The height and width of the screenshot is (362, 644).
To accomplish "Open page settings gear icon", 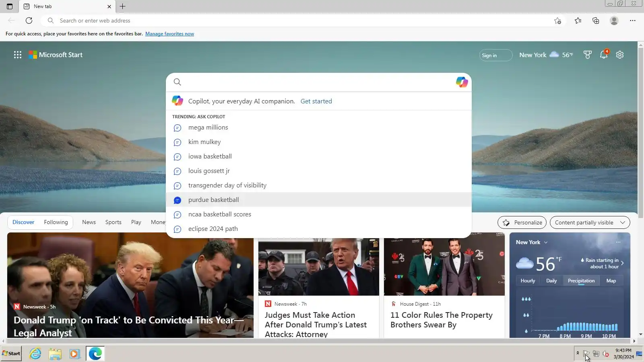I will (620, 55).
